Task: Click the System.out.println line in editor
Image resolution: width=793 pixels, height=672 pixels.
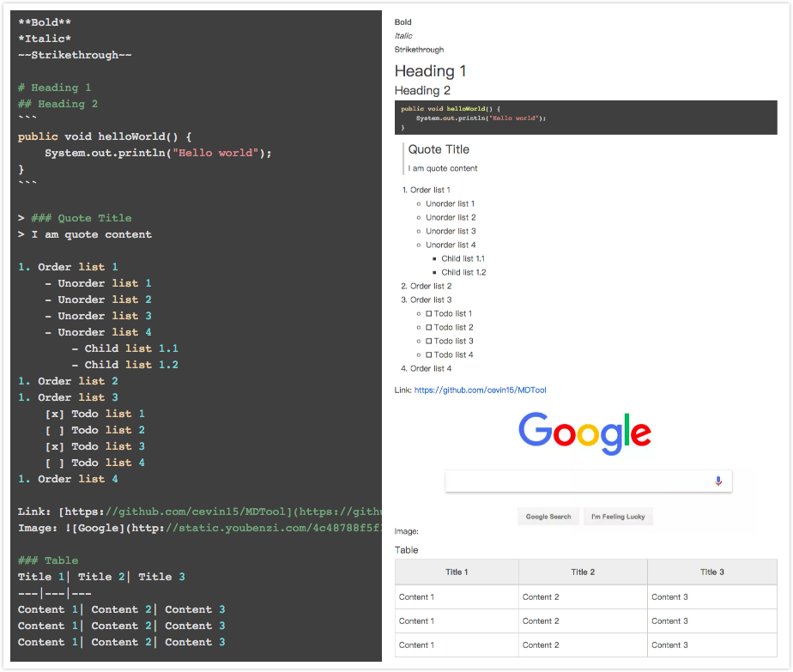Action: click(x=158, y=153)
